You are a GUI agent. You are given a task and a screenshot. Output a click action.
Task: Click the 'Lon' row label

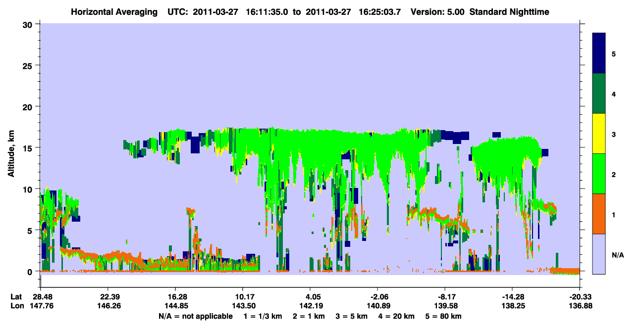[17, 306]
